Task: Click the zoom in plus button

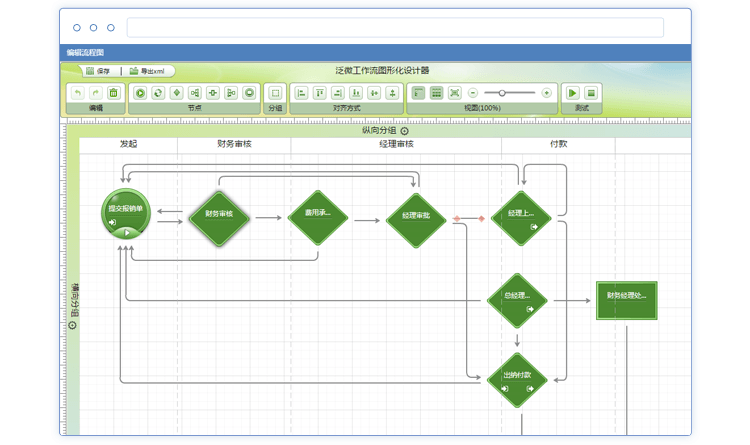Action: pyautogui.click(x=546, y=93)
